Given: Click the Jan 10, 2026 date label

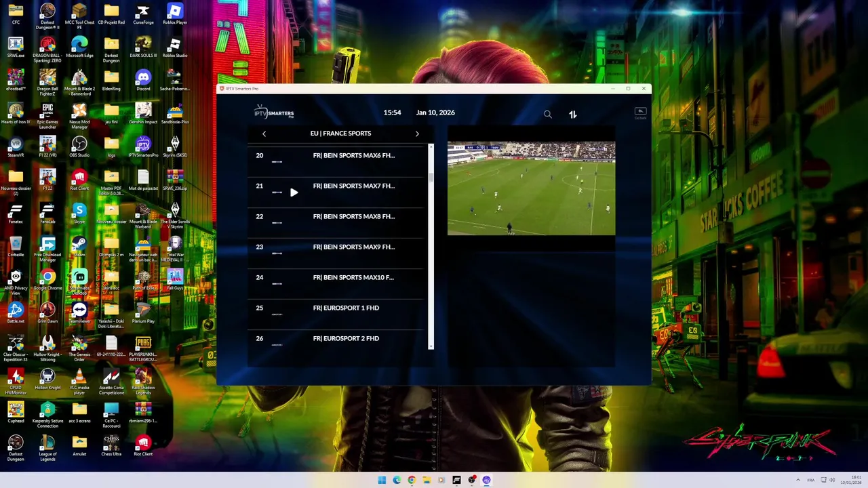Looking at the screenshot, I should click(435, 113).
